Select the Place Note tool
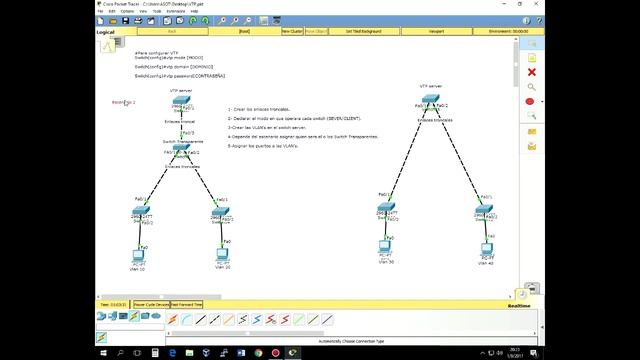 click(x=532, y=58)
